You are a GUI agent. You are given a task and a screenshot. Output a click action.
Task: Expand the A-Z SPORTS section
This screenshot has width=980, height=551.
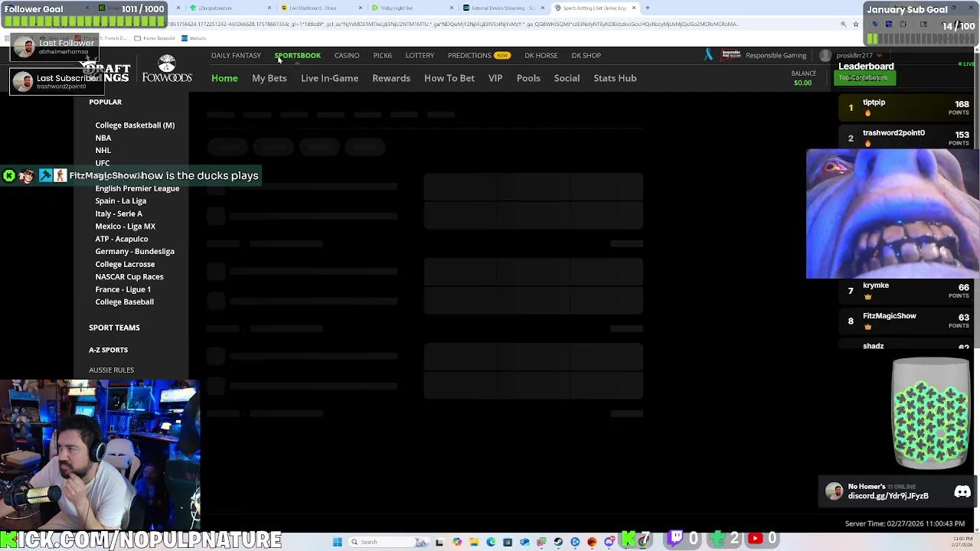tap(108, 350)
